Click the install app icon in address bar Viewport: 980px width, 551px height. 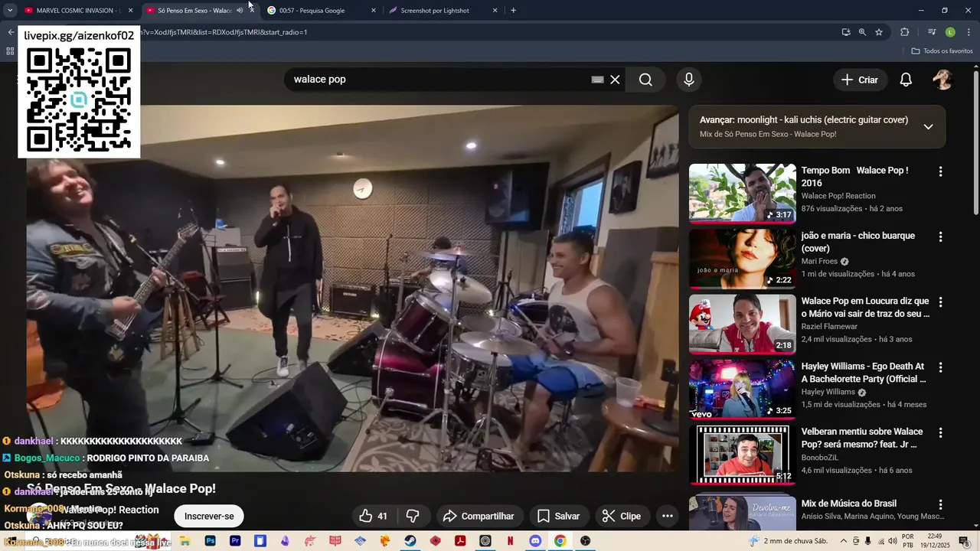click(846, 32)
